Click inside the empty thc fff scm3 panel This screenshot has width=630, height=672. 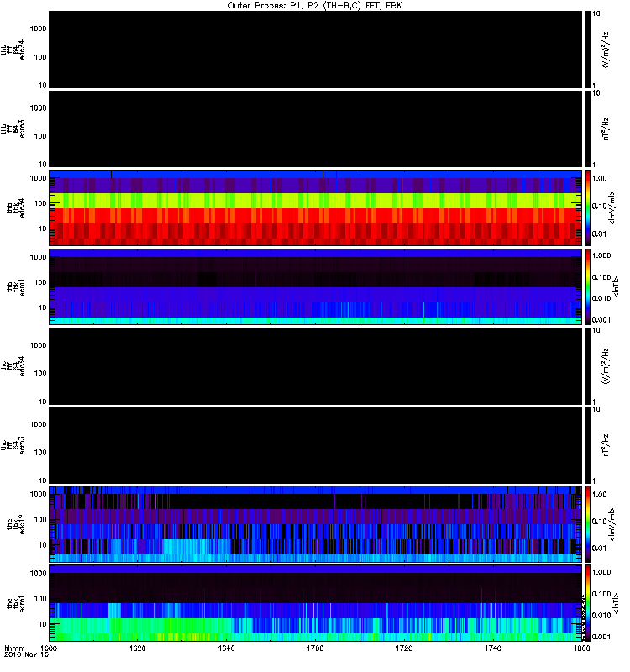(x=315, y=445)
